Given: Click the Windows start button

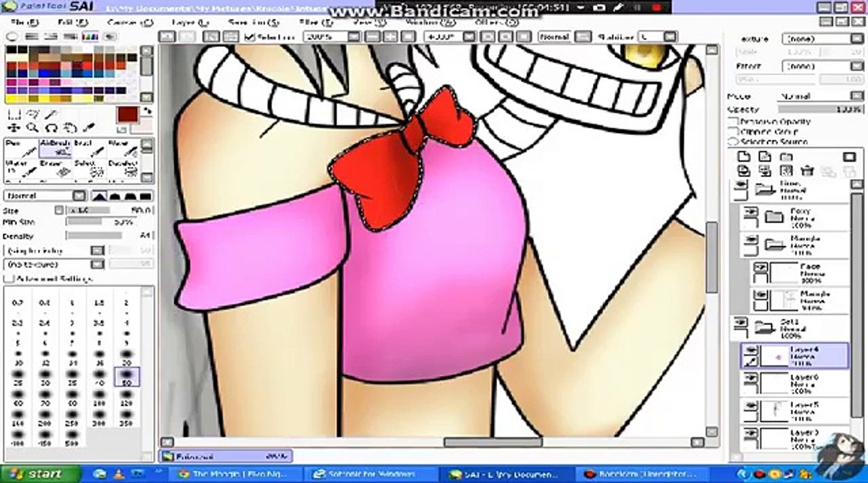Looking at the screenshot, I should tap(40, 474).
